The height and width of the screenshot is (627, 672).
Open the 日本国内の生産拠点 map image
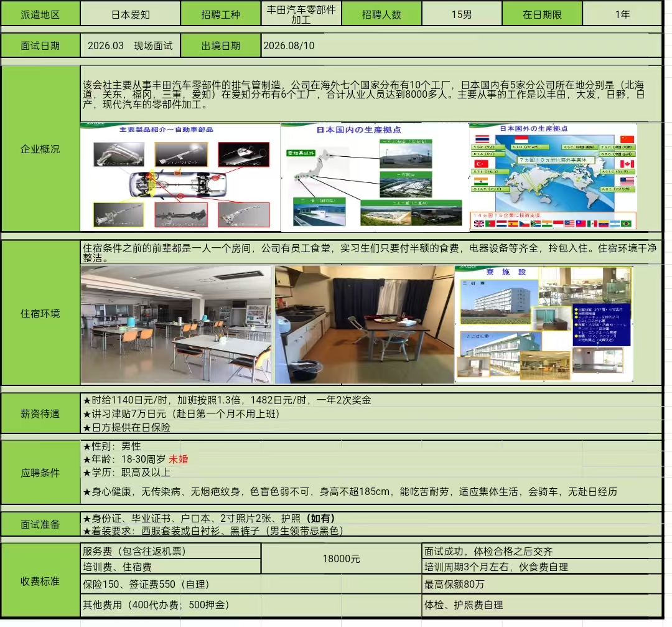(375, 177)
